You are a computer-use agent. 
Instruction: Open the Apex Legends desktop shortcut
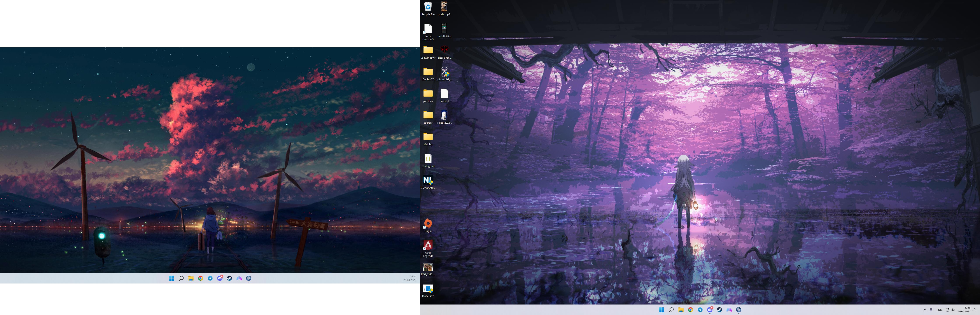click(428, 246)
